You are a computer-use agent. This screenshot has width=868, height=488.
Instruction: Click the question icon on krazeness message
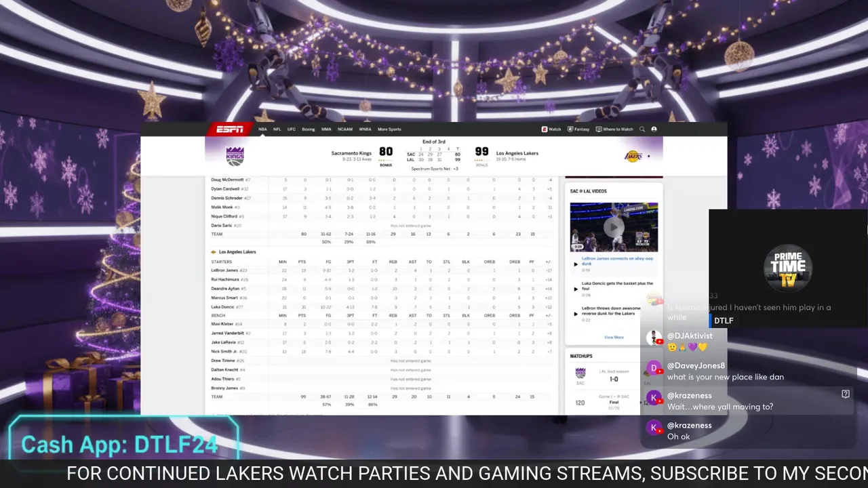click(x=846, y=394)
